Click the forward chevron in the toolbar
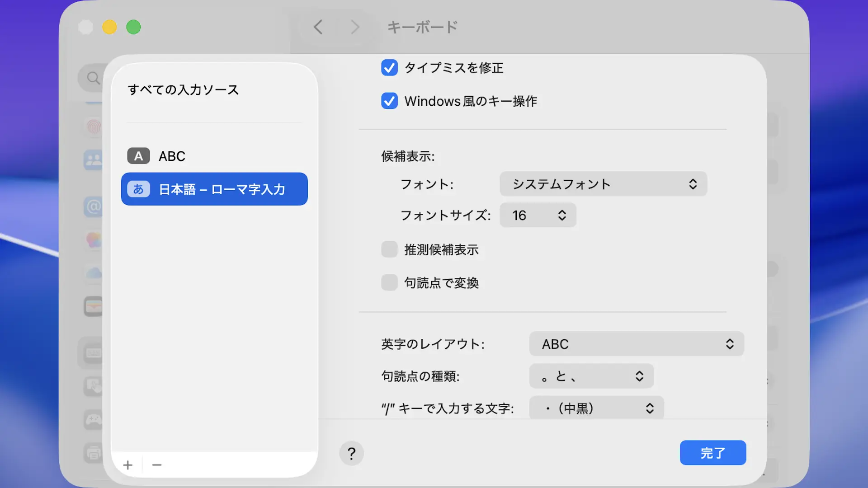 (355, 27)
